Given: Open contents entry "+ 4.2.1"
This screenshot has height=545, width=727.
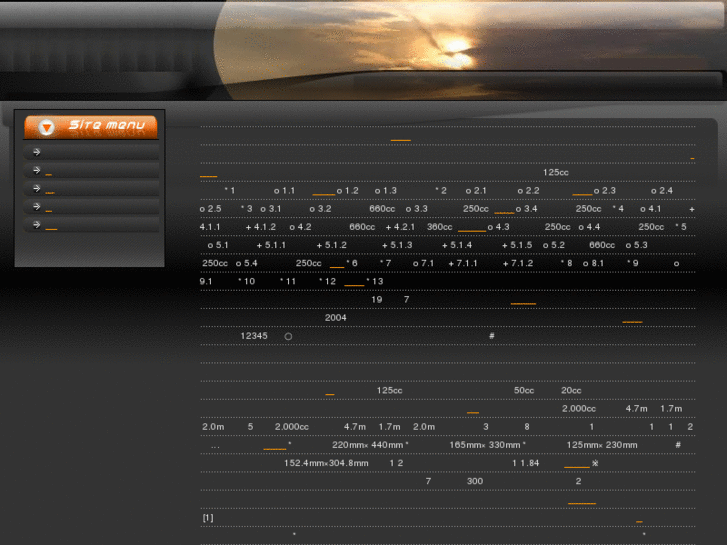Looking at the screenshot, I should coord(400,227).
